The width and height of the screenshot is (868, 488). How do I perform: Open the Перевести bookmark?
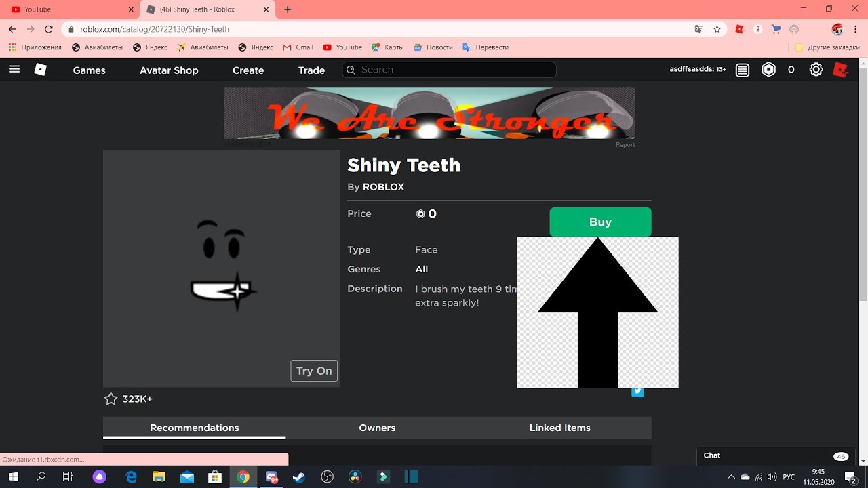click(x=485, y=47)
